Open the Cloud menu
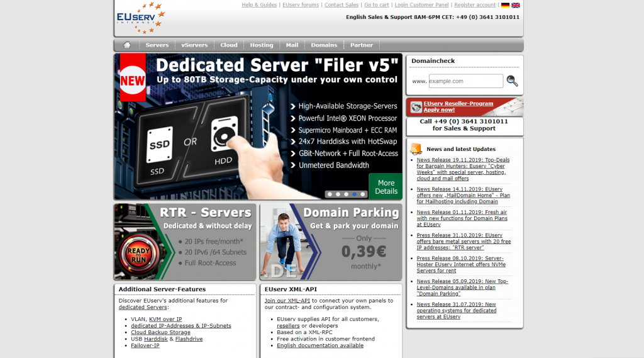Image resolution: width=644 pixels, height=358 pixels. pyautogui.click(x=229, y=45)
